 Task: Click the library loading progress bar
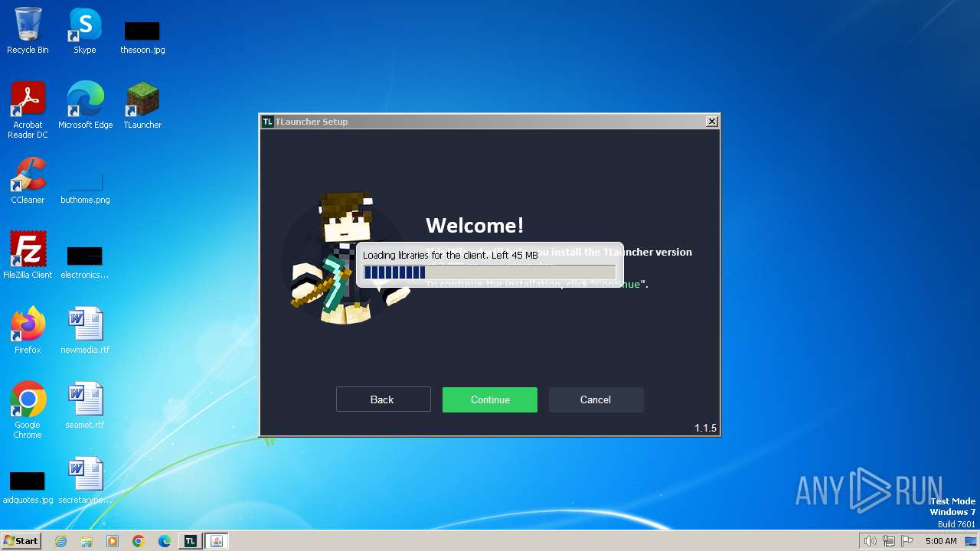pyautogui.click(x=489, y=272)
